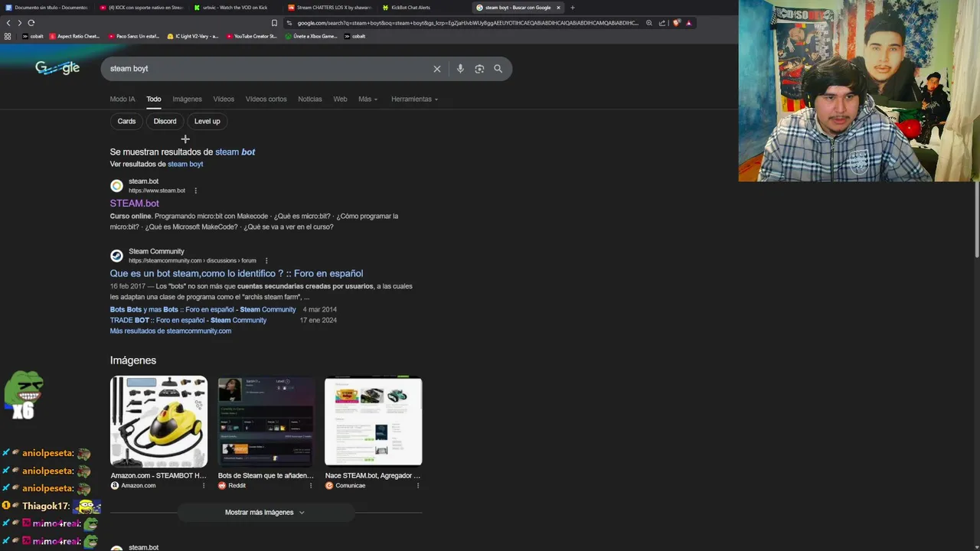Reload the current page
This screenshot has height=551, width=980.
coord(31,23)
